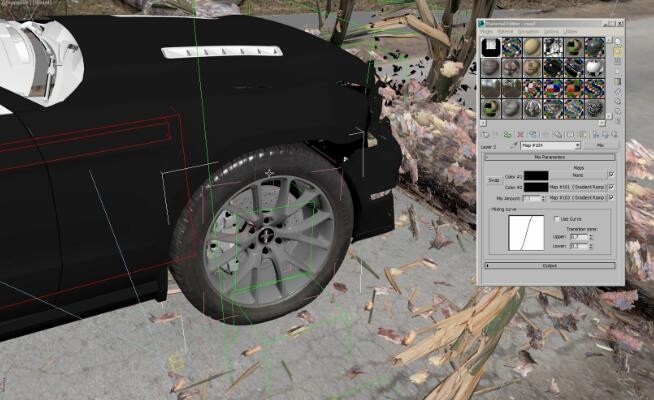Click the Get Material icon
This screenshot has height=400, width=654.
pos(485,135)
